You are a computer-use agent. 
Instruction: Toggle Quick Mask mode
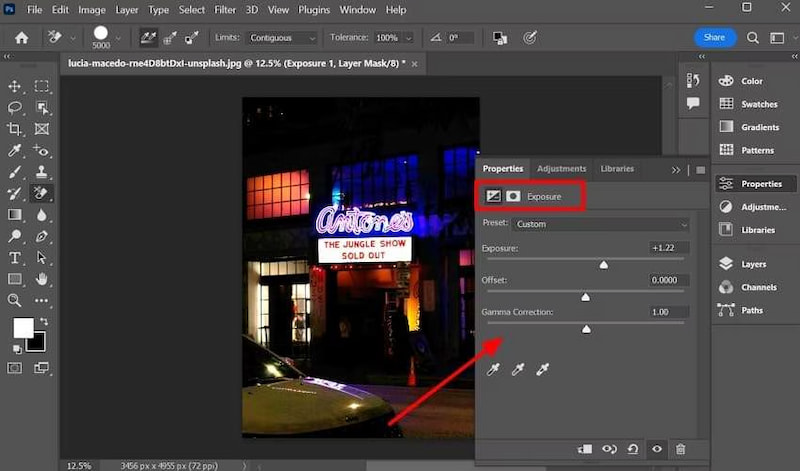[14, 368]
